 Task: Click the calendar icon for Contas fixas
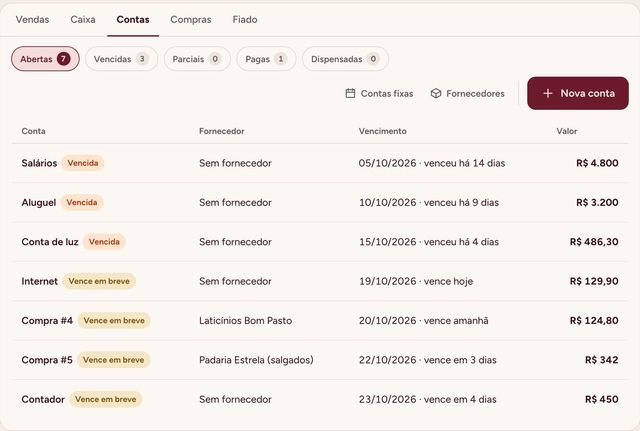pos(350,93)
